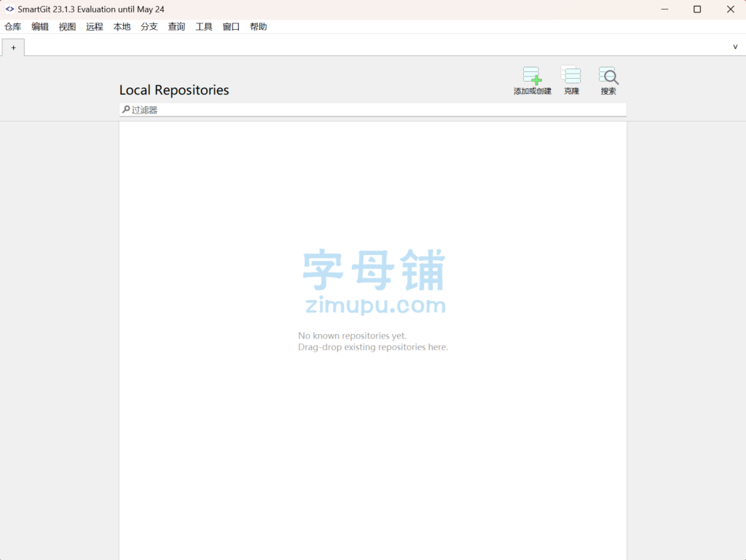The height and width of the screenshot is (560, 746).
Task: Click the 添加或创建 add repository icon
Action: click(532, 76)
